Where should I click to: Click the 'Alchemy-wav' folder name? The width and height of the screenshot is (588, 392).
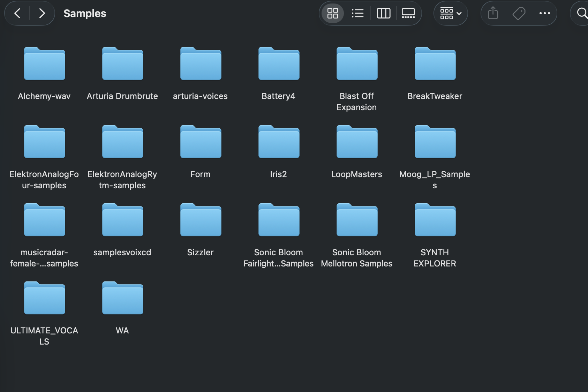[x=44, y=96]
